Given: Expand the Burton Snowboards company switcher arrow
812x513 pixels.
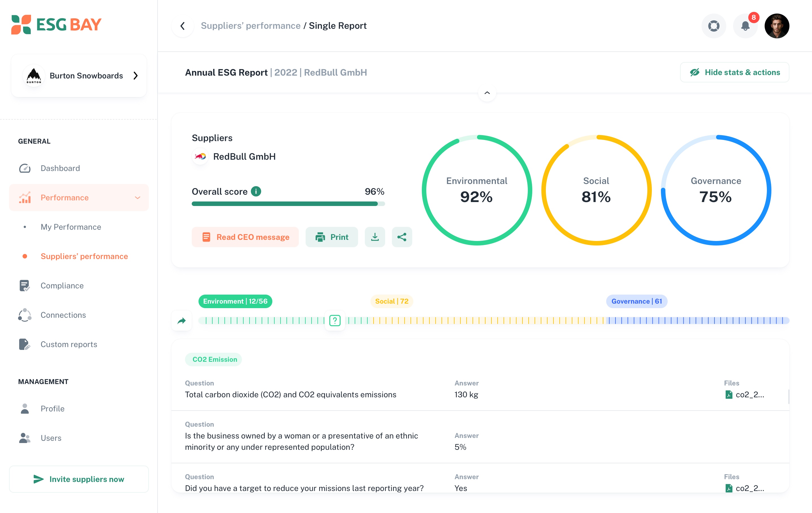Looking at the screenshot, I should (x=136, y=76).
